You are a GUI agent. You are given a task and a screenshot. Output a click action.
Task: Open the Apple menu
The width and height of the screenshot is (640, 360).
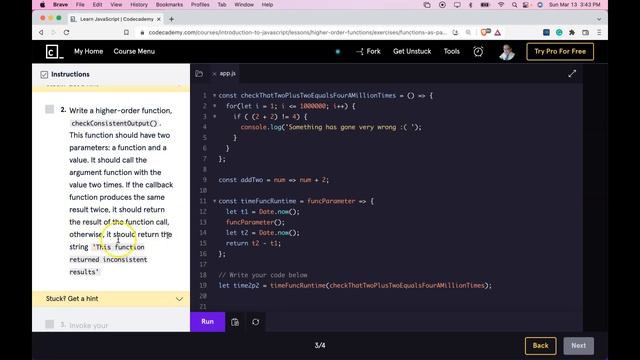[42, 5]
